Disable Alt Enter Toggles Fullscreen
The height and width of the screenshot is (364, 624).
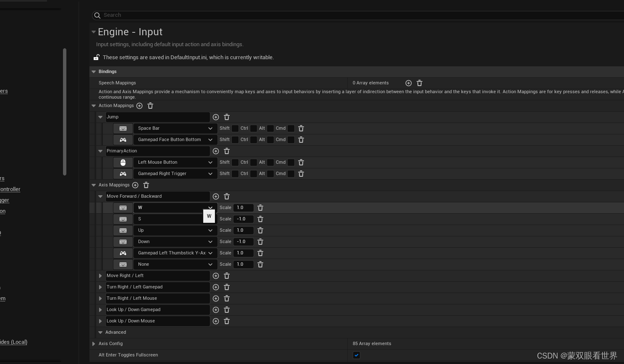point(356,355)
